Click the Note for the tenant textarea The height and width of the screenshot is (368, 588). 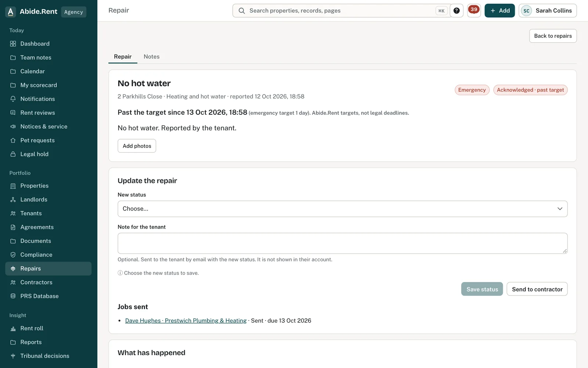[x=343, y=243]
